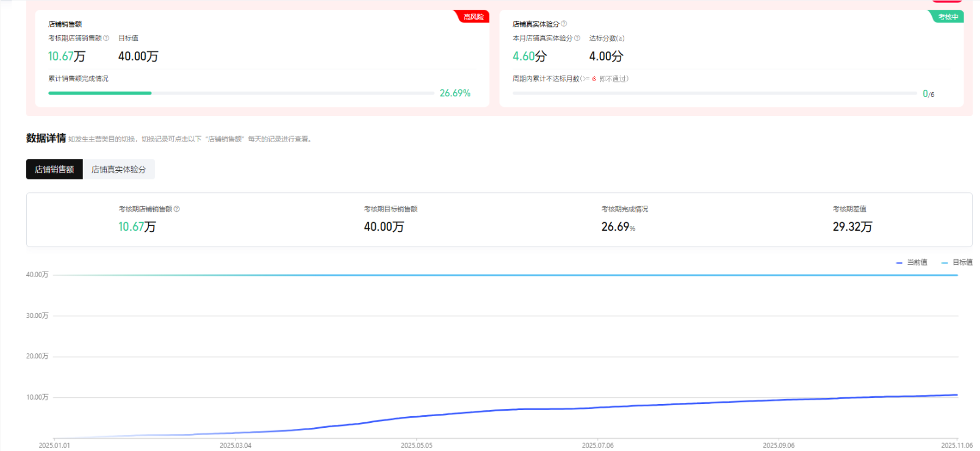Click the green 考核中 status badge

947,16
